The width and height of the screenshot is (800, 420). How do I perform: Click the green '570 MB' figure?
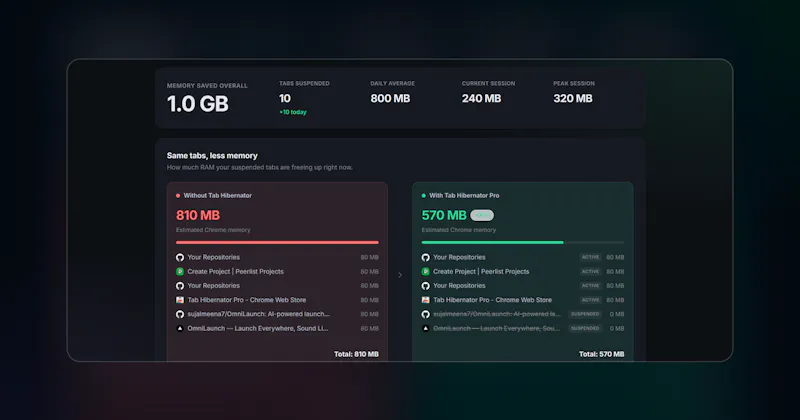coord(444,215)
